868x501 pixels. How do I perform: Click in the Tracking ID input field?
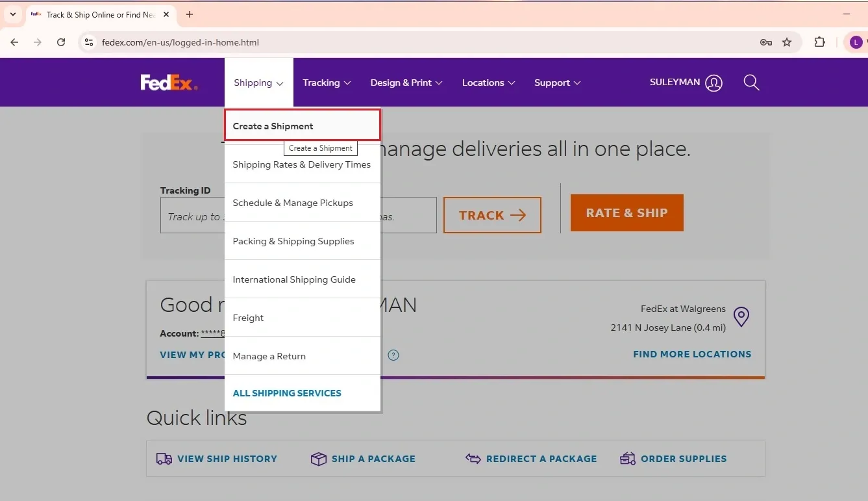(x=299, y=215)
